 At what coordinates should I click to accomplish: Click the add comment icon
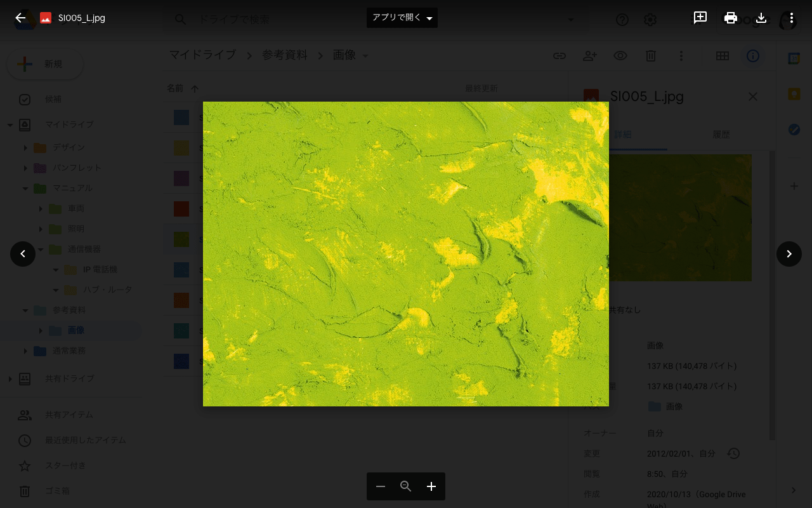(700, 18)
